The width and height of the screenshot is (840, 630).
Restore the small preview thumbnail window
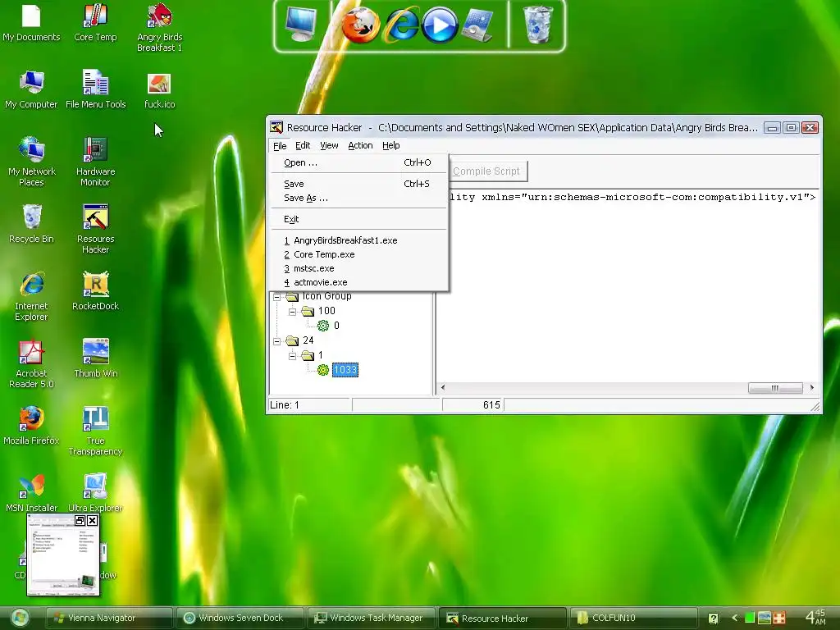coord(80,520)
